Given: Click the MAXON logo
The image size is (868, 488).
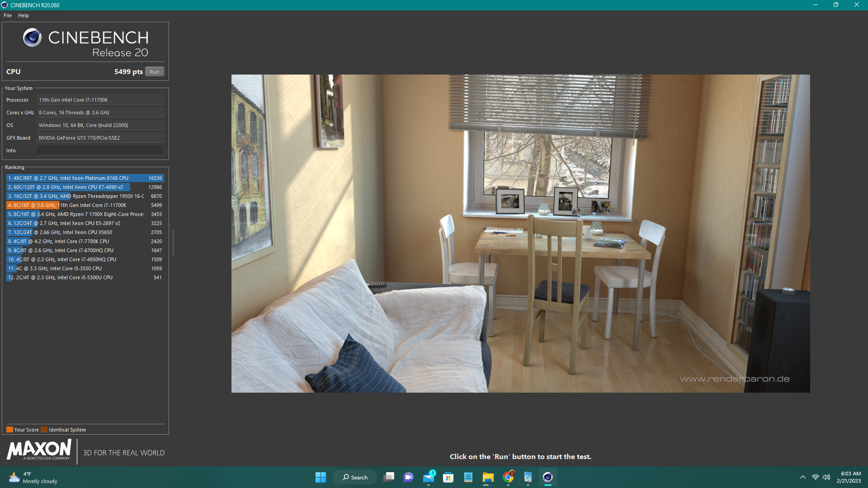Looking at the screenshot, I should click(39, 450).
